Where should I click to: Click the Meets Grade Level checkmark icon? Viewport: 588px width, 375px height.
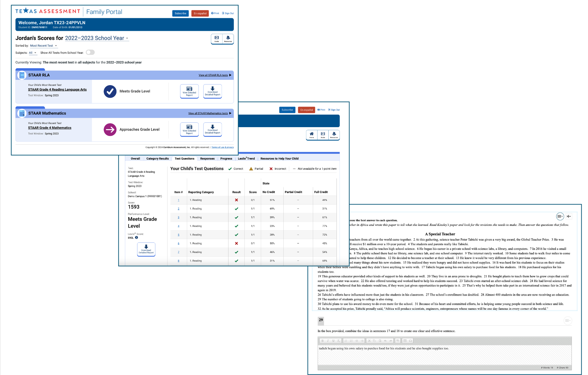point(110,91)
